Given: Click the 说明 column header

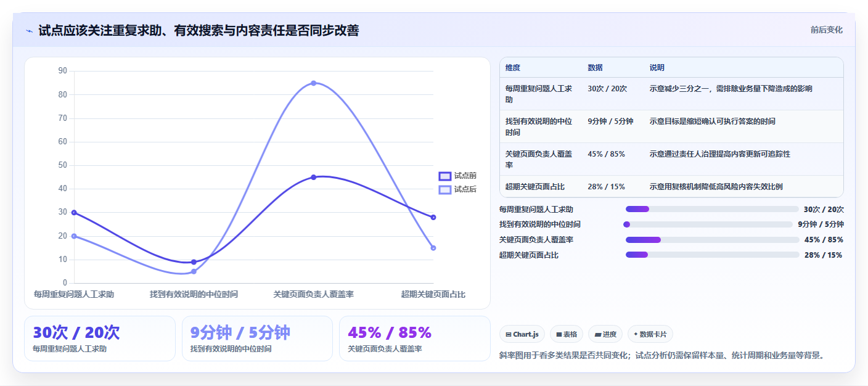Looking at the screenshot, I should click(x=657, y=68).
